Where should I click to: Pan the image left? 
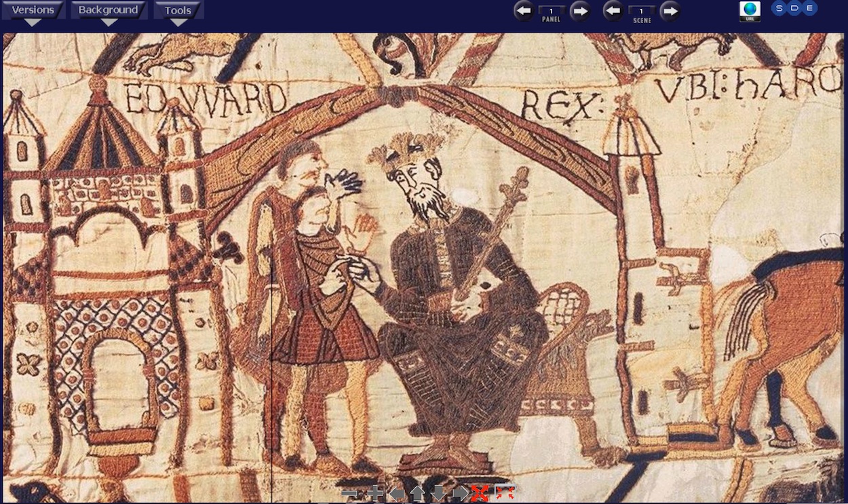pos(397,494)
